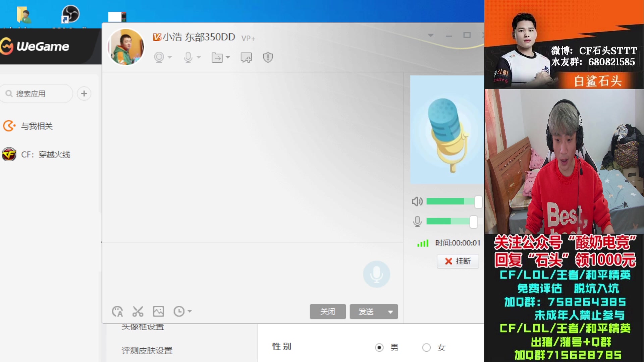The image size is (644, 362).
Task: Open 头像框设置 settings item
Action: click(x=143, y=326)
